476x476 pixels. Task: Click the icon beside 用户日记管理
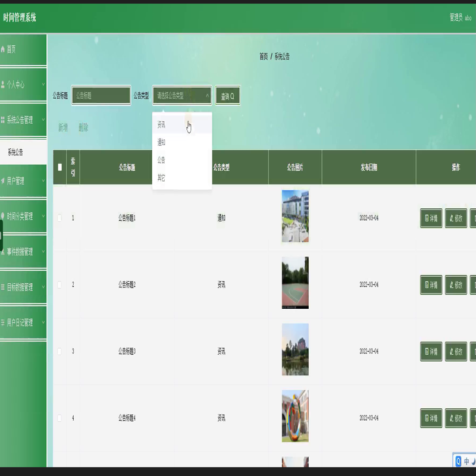click(3, 322)
